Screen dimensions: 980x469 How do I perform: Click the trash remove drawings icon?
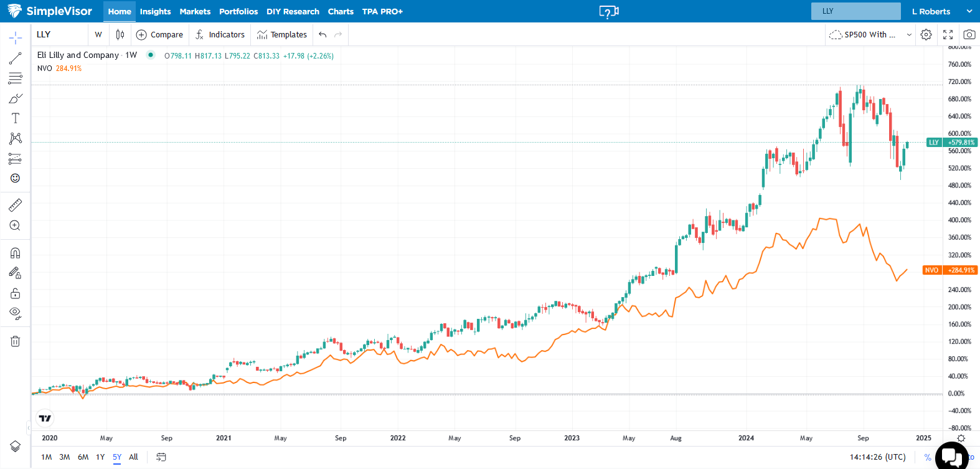click(x=16, y=341)
